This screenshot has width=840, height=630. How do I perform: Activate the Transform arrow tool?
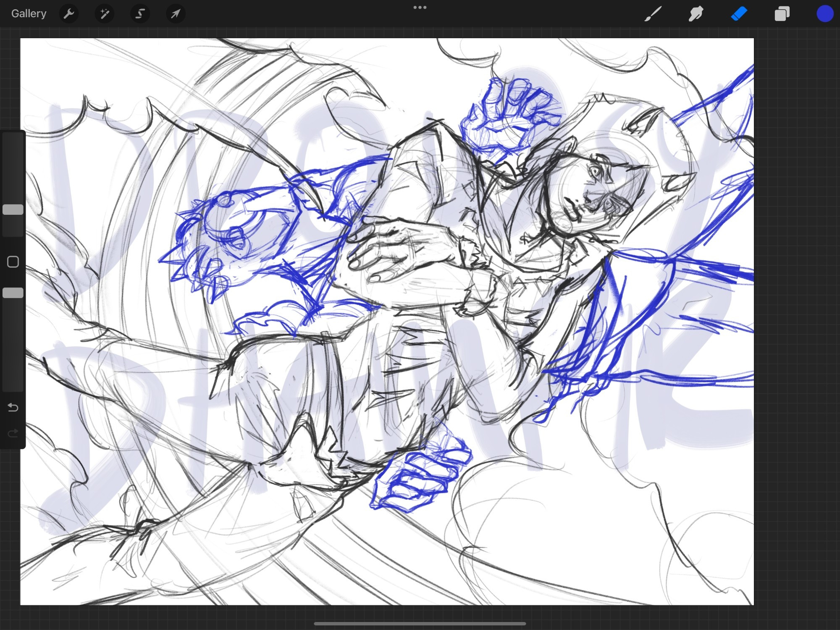pyautogui.click(x=176, y=14)
